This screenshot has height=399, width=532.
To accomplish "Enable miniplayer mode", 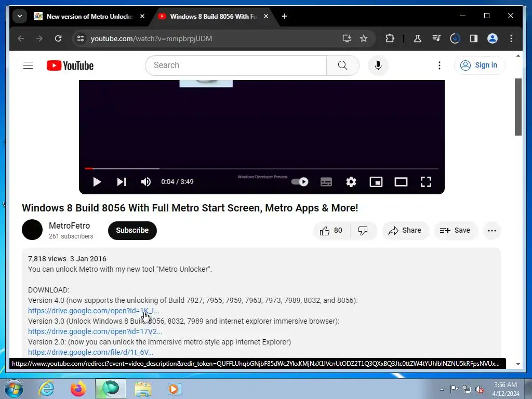I will (376, 182).
